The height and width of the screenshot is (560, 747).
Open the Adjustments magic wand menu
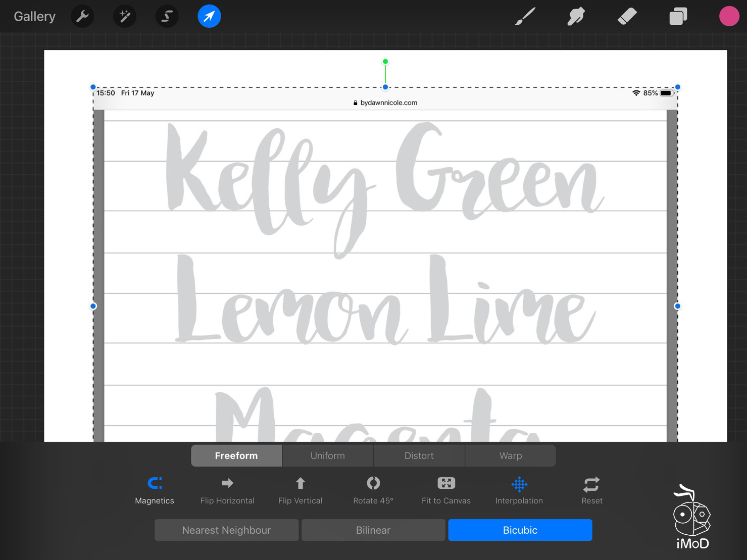click(125, 17)
